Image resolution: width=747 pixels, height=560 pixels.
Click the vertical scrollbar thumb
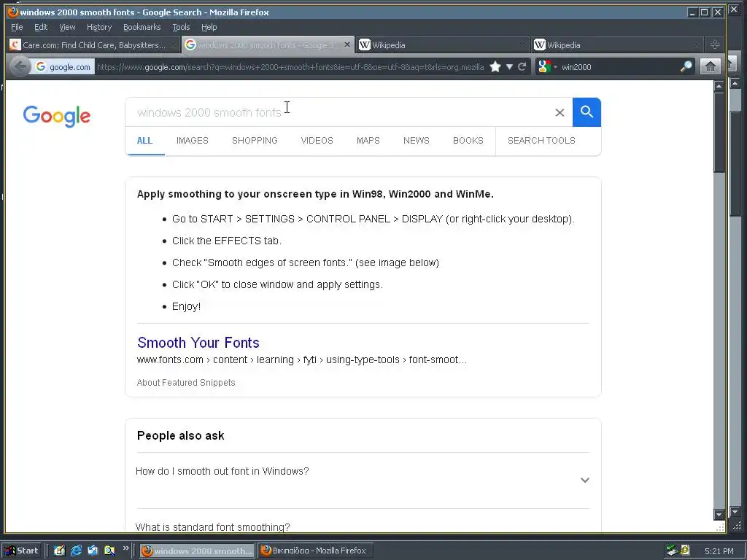point(719,133)
